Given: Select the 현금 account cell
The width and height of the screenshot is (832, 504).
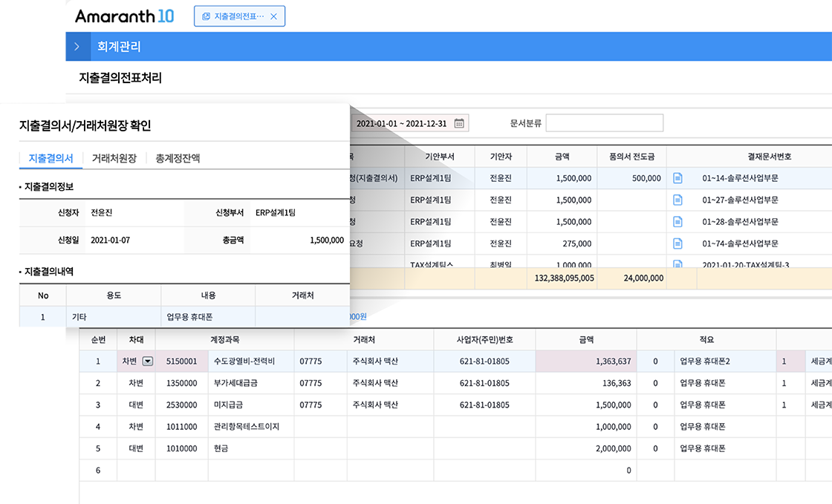Looking at the screenshot, I should click(251, 448).
